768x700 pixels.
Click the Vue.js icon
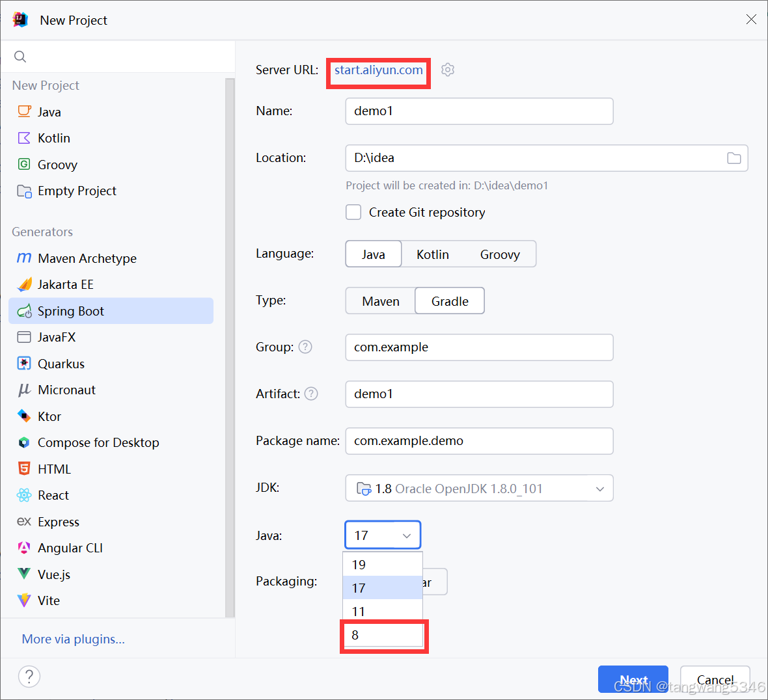(x=24, y=574)
